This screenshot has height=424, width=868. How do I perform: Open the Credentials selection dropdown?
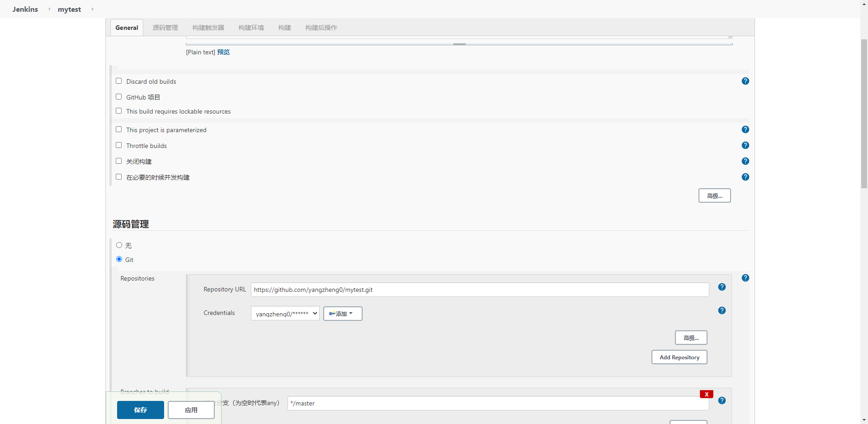[285, 313]
